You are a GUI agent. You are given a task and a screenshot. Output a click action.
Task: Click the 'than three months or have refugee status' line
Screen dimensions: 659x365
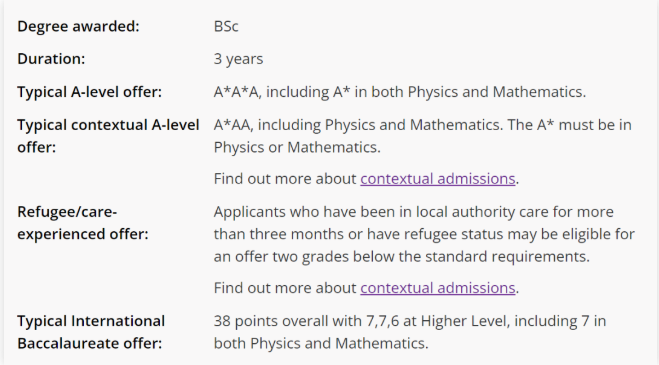click(424, 234)
